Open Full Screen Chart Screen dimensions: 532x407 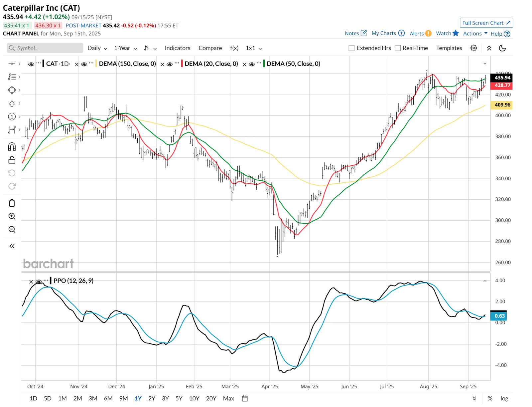click(486, 23)
